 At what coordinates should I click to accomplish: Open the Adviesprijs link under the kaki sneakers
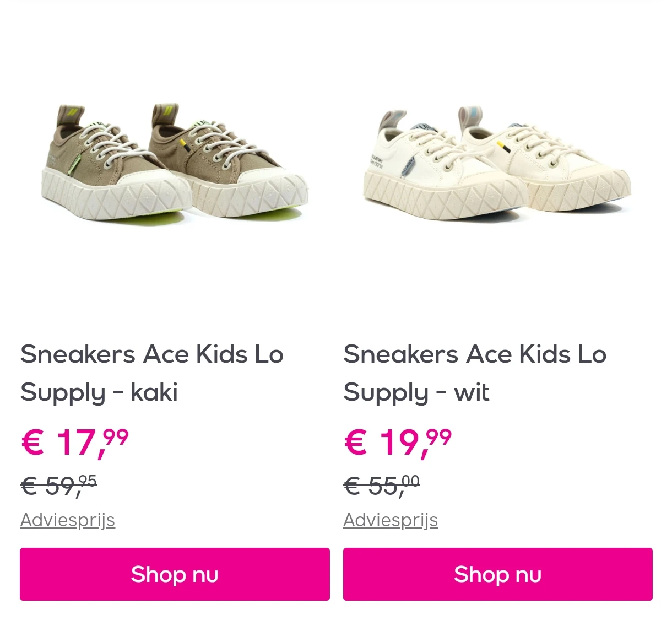point(68,520)
